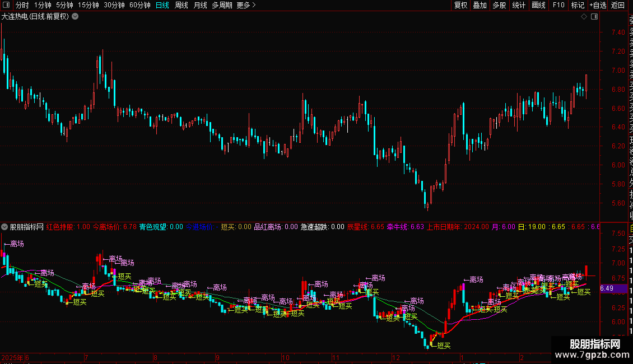
Task: Open the 统计 statistics tool
Action: (x=519, y=5)
